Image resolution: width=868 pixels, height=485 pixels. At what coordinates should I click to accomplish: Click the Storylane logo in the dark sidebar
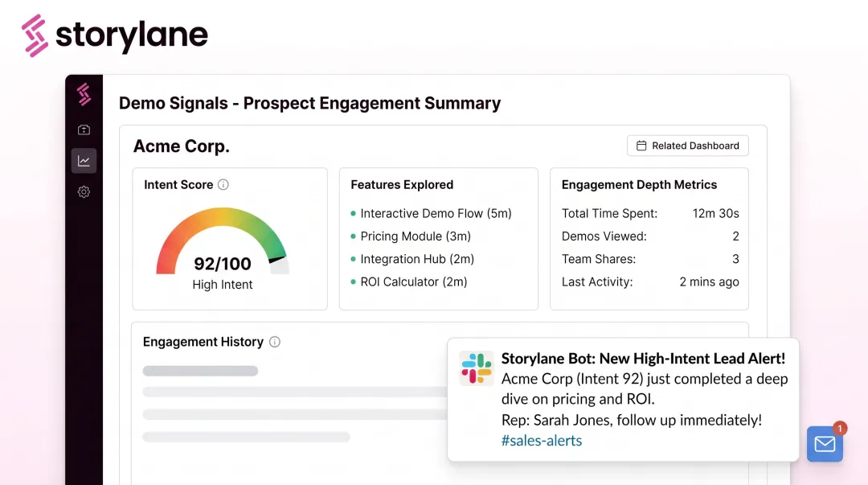84,94
